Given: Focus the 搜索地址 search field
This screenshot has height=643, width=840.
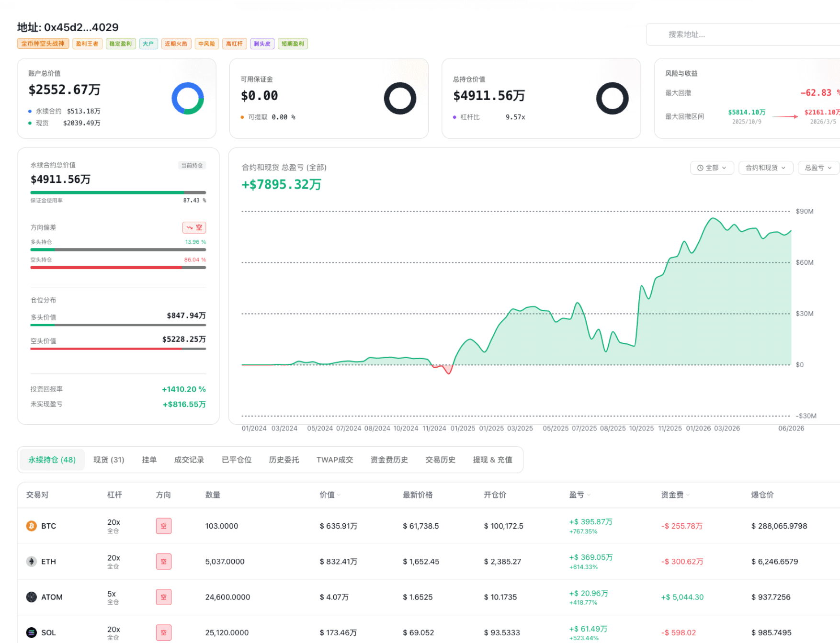Looking at the screenshot, I should click(x=743, y=34).
